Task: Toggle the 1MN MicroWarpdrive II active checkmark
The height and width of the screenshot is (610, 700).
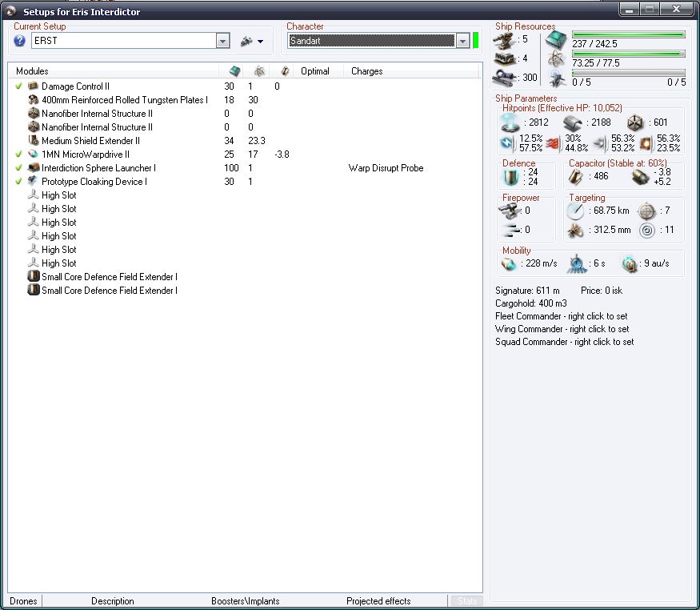Action: [x=18, y=154]
